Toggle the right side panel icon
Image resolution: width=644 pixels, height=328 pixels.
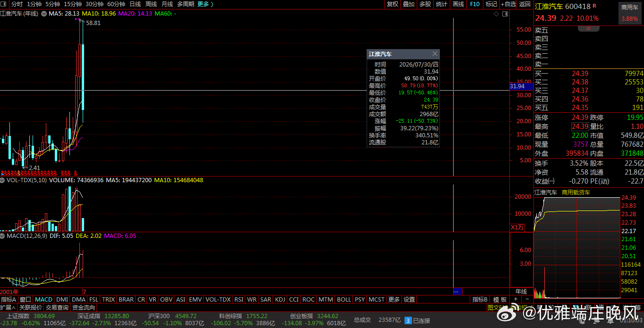505,14
